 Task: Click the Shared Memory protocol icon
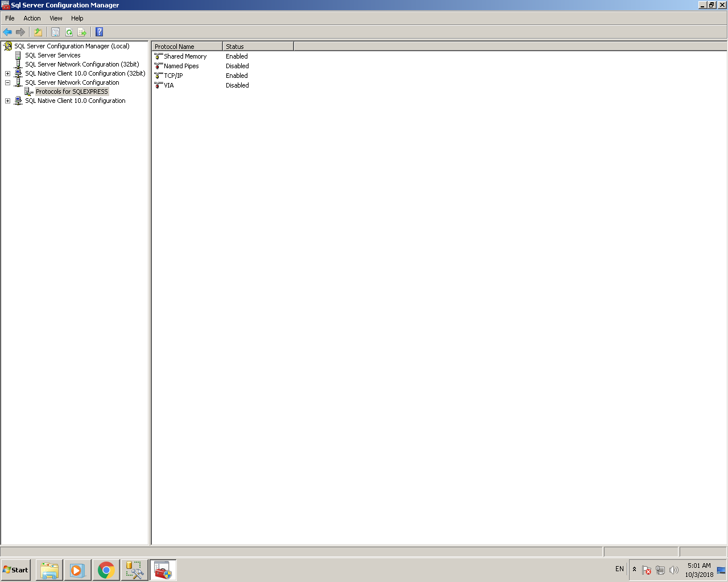159,56
